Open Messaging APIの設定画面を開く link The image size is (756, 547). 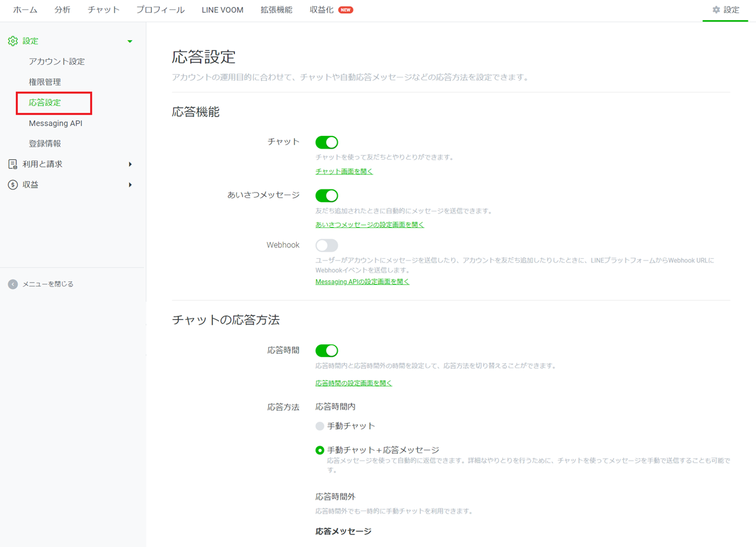pos(362,282)
